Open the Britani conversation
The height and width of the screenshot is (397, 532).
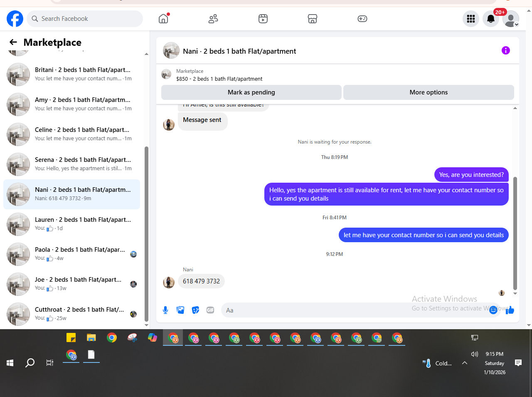click(71, 74)
